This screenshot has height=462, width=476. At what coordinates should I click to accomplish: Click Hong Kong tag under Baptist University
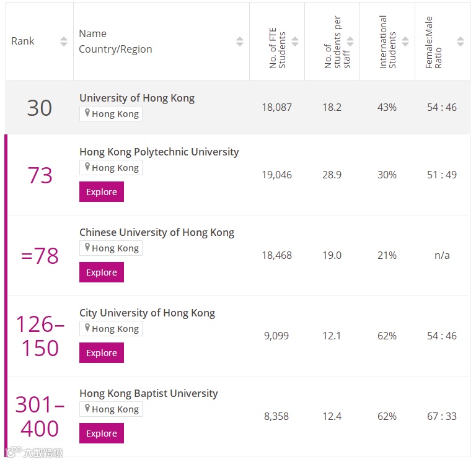111,409
